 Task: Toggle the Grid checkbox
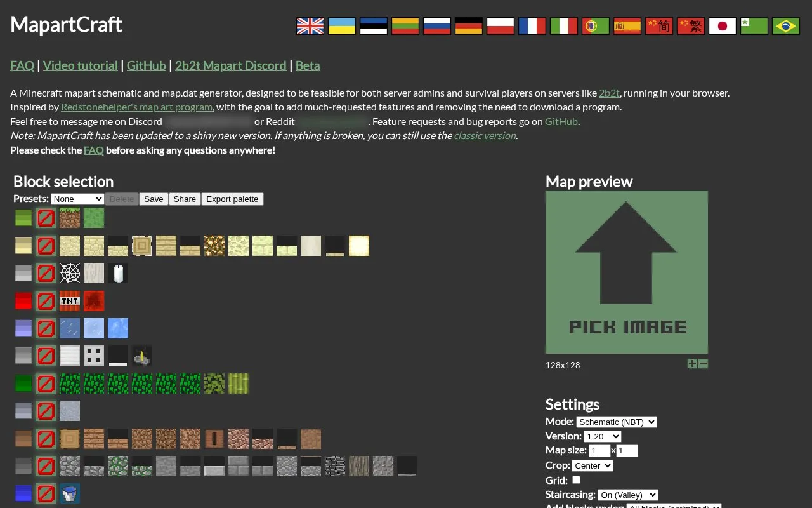pos(576,480)
